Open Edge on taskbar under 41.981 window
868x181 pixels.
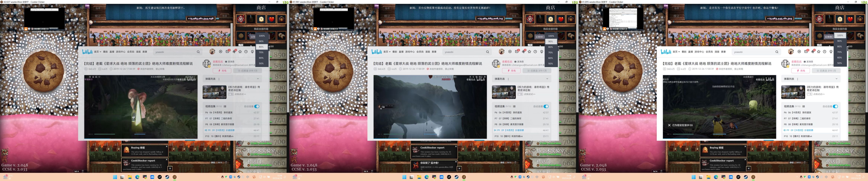pos(427,177)
